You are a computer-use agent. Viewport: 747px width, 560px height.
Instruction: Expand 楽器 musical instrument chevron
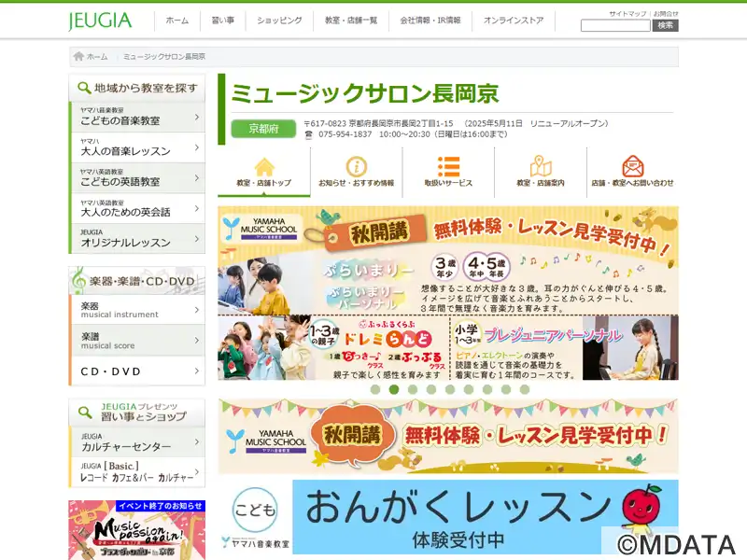click(197, 310)
